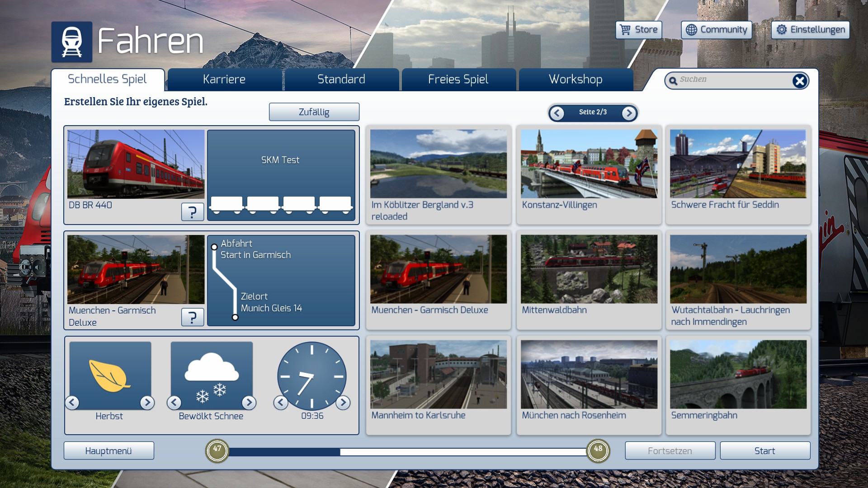This screenshot has width=868, height=488.
Task: Select the next weather option
Action: (x=249, y=402)
